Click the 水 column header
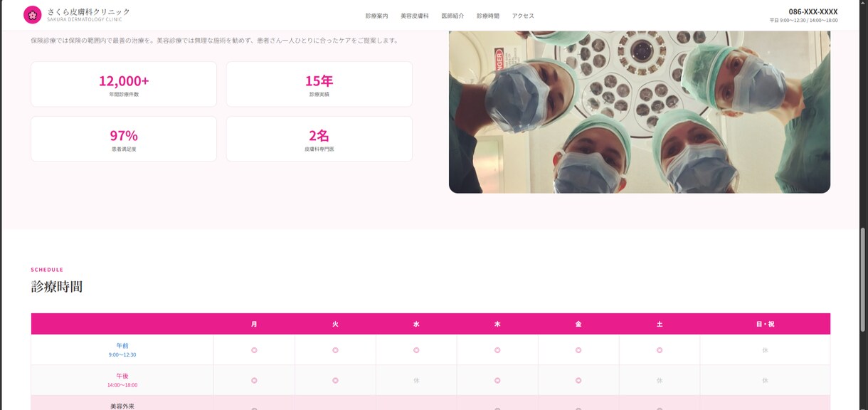868x410 pixels. point(416,324)
